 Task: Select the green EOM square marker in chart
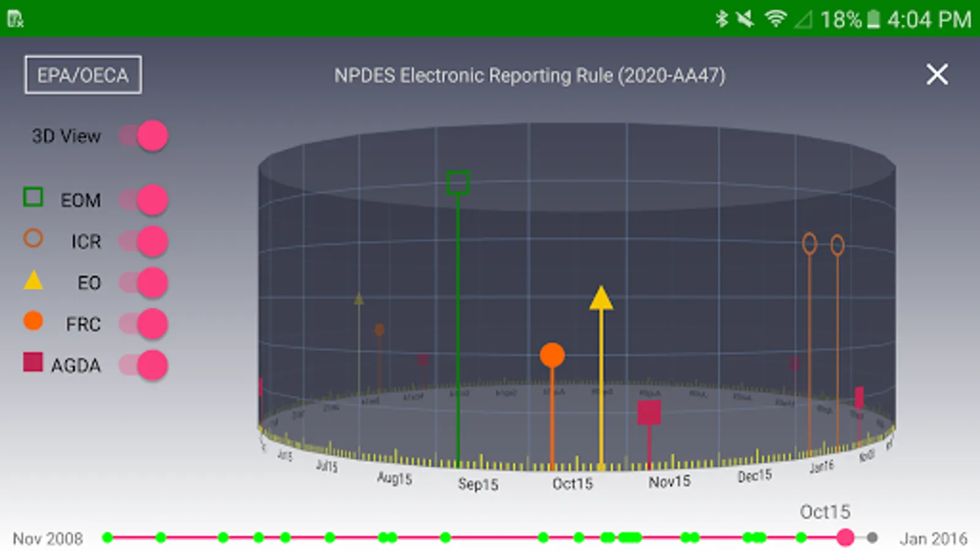point(458,182)
